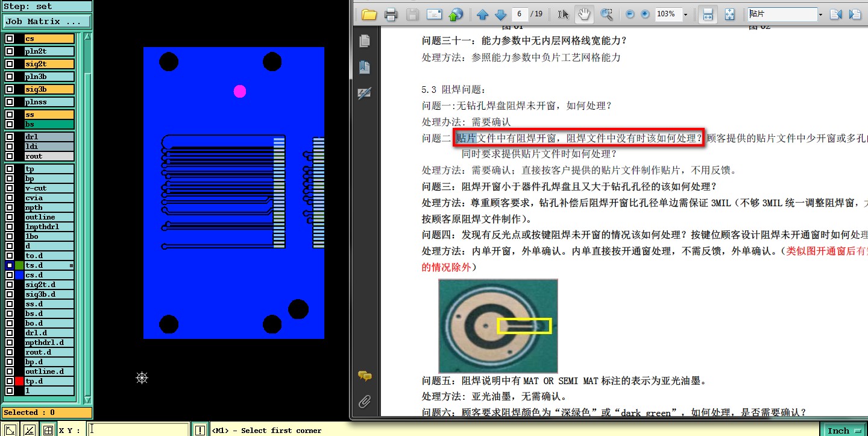Click the layer list scroll-down arrow
This screenshot has height=436, width=868.
87,400
